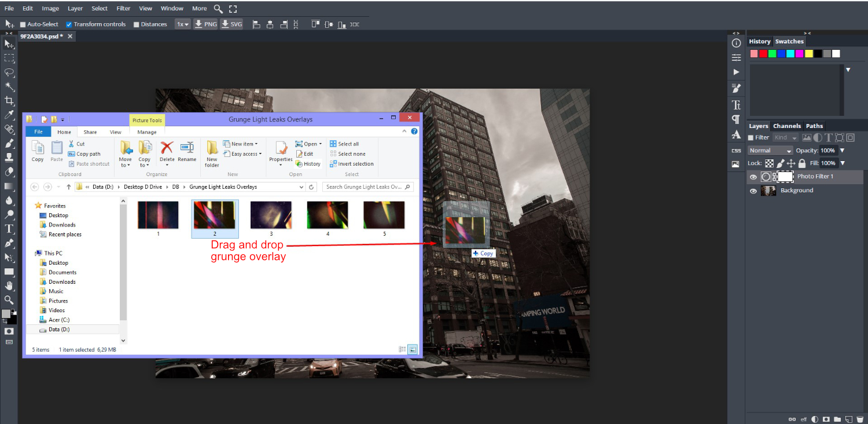Select the Move tool in Photopea's toolbar
The height and width of the screenshot is (424, 868).
pyautogui.click(x=9, y=44)
